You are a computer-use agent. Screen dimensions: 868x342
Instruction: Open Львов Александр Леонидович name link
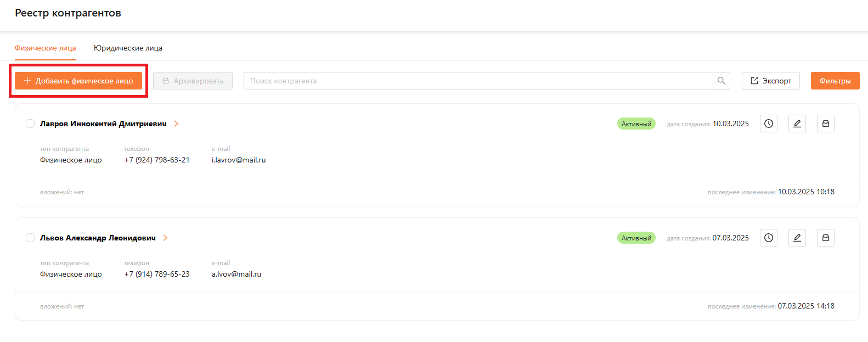(x=98, y=238)
